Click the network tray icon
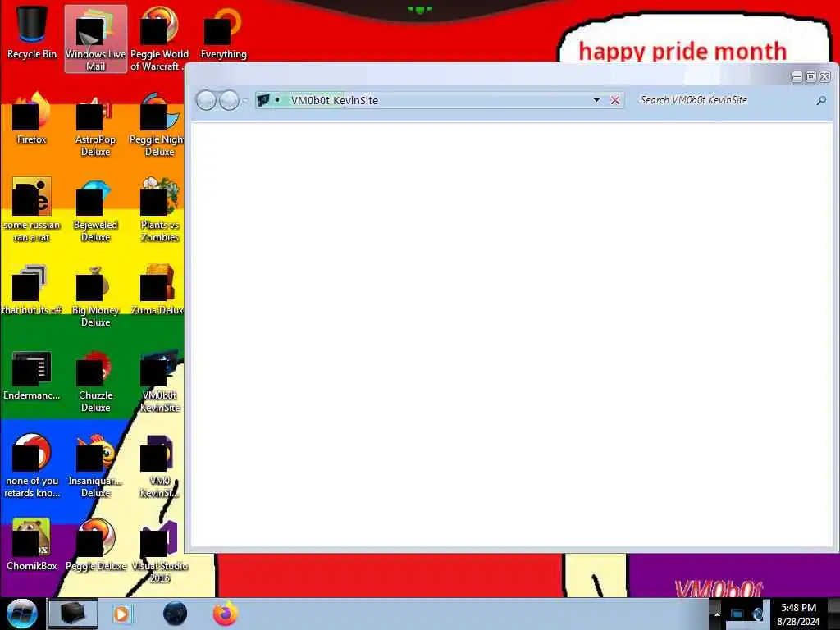Screen dimensions: 840x630 pos(737,614)
